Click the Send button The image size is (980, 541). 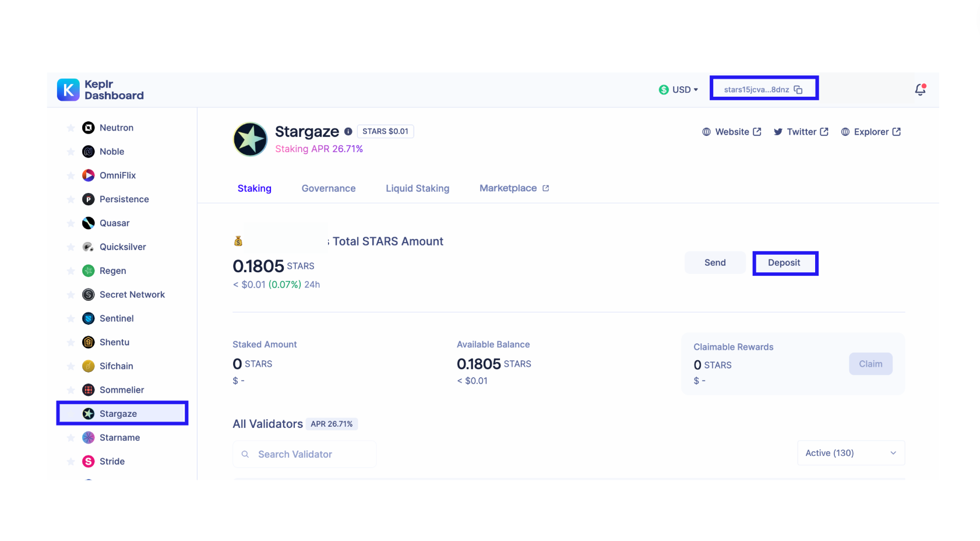(715, 263)
